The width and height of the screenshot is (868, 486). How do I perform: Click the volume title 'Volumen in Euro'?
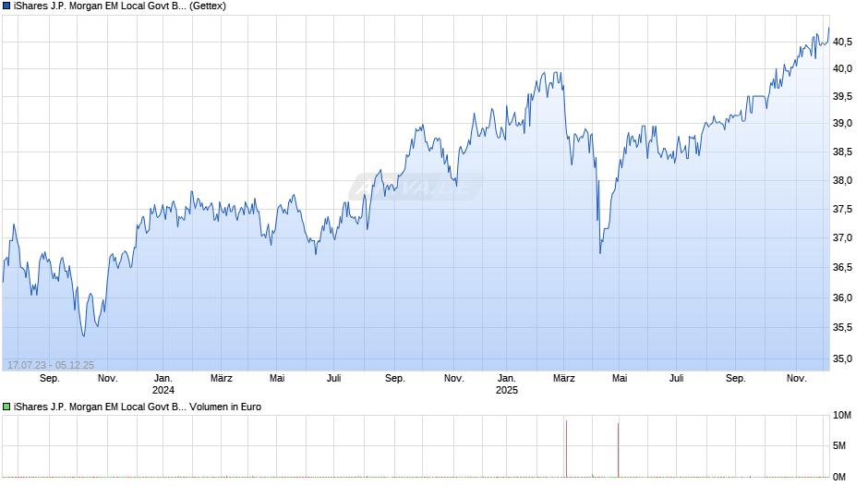[x=225, y=407]
